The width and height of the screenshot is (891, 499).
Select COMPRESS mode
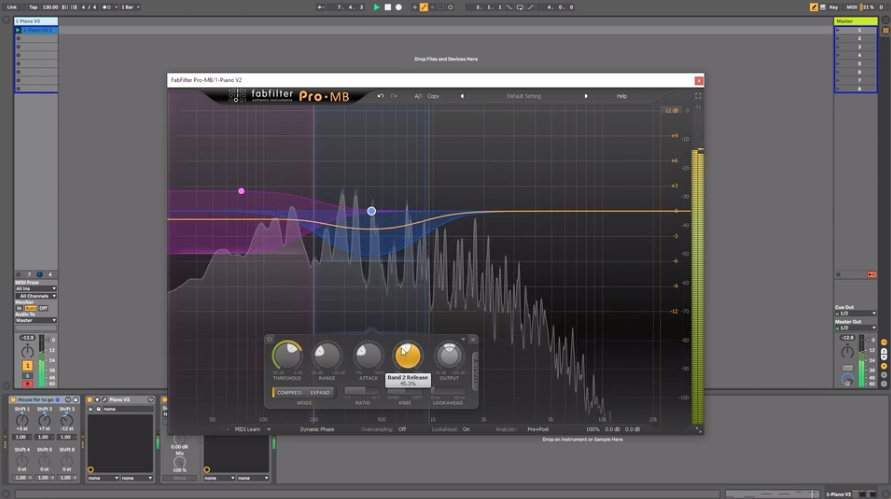[289, 393]
